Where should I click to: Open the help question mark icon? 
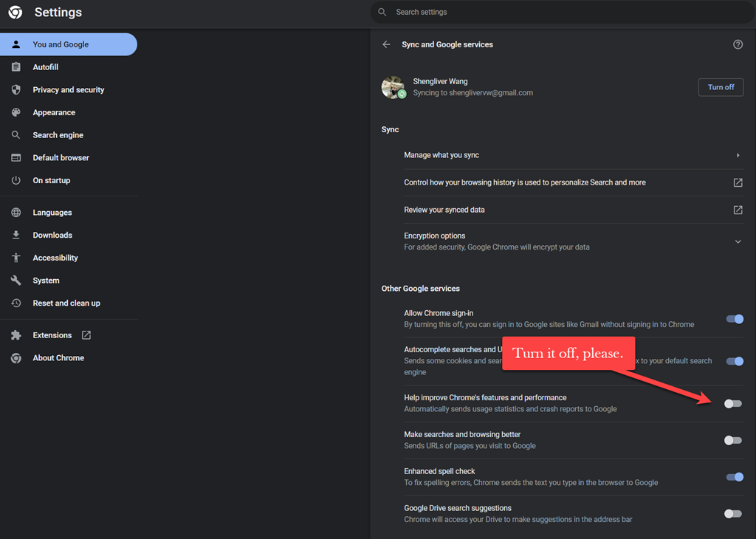coord(738,45)
